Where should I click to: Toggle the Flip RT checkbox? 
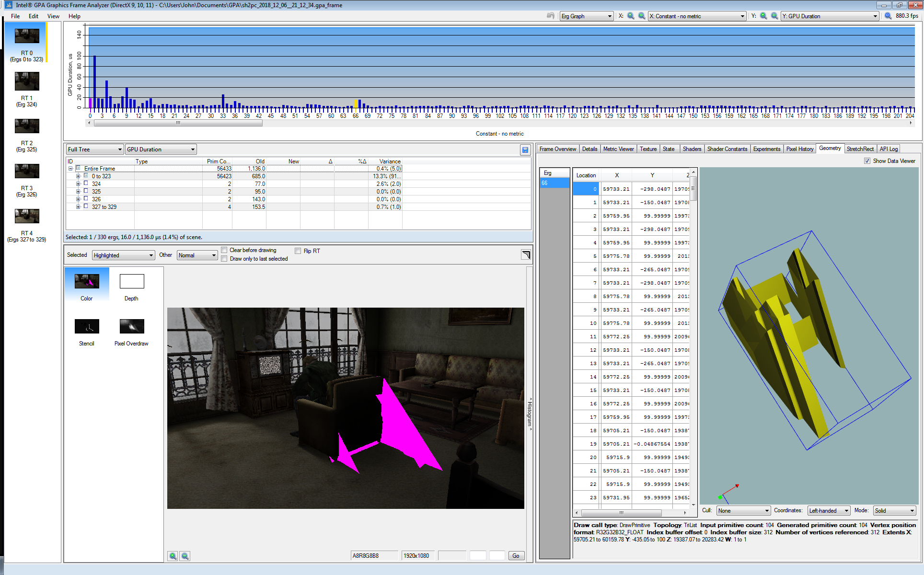(298, 251)
